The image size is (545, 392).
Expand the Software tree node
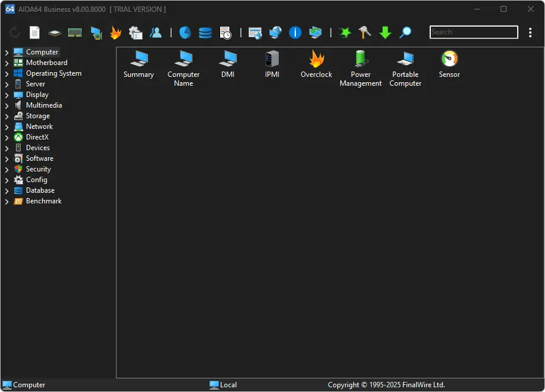coord(7,159)
